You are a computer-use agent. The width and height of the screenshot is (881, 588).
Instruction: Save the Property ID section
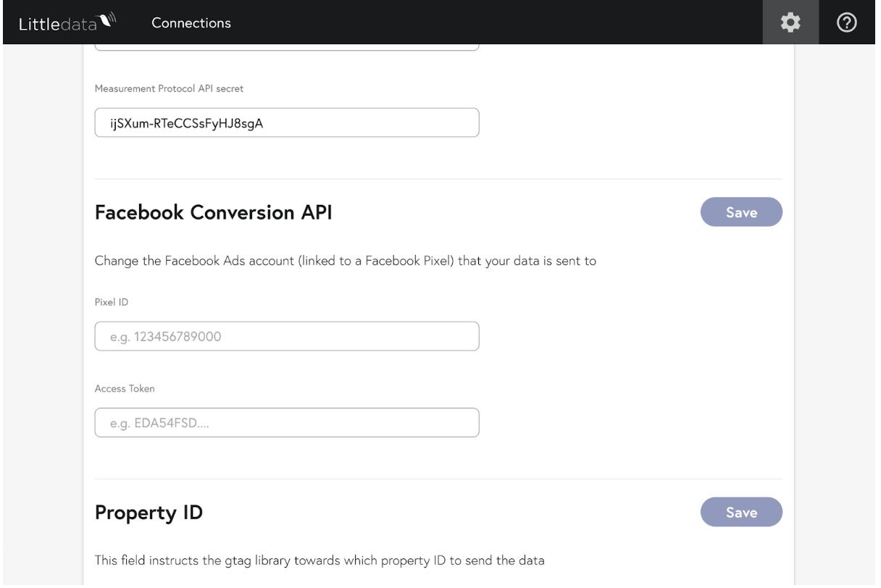tap(741, 512)
